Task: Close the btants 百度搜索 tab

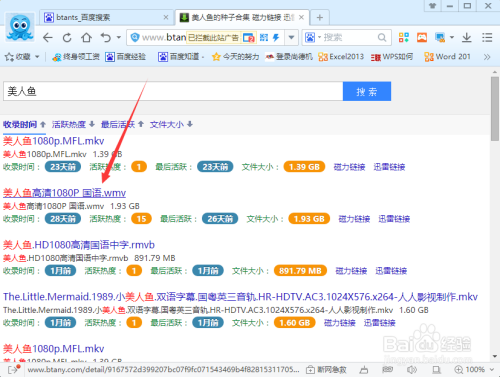Action: point(166,17)
